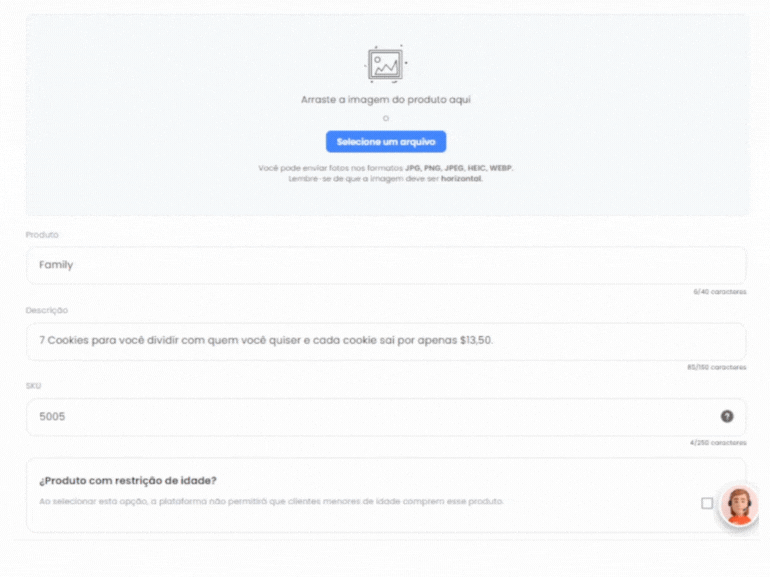The height and width of the screenshot is (577, 770).
Task: Select the SKU field showing 5005
Action: [386, 417]
